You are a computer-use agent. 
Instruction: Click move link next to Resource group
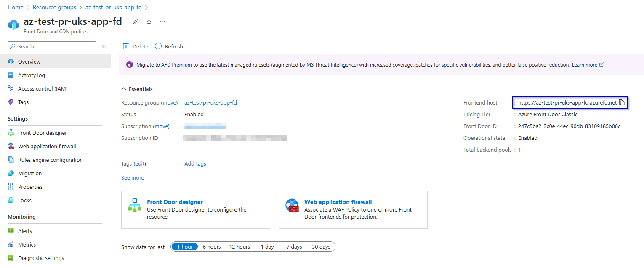point(170,102)
